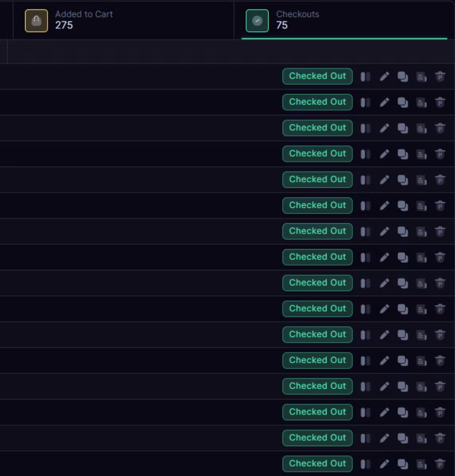
Task: Edit the last task using its pencil icon
Action: [384, 464]
